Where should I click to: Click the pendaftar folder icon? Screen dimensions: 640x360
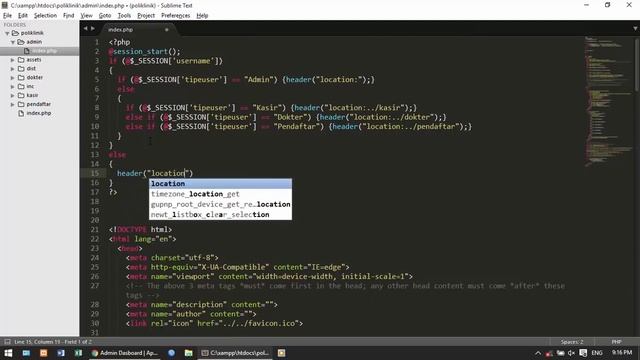pyautogui.click(x=21, y=104)
